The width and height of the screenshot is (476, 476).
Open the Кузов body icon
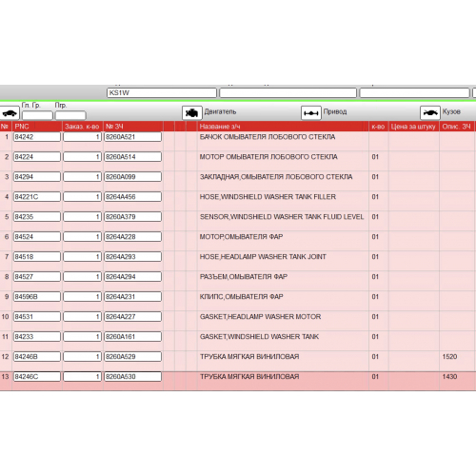pos(430,112)
